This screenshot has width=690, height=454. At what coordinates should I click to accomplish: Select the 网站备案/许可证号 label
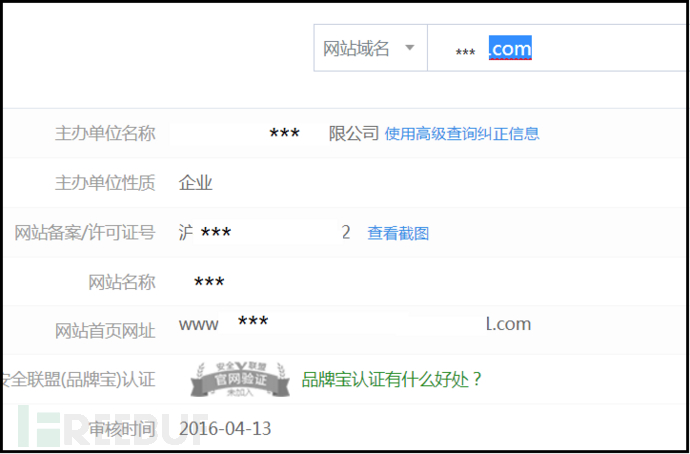pyautogui.click(x=85, y=233)
